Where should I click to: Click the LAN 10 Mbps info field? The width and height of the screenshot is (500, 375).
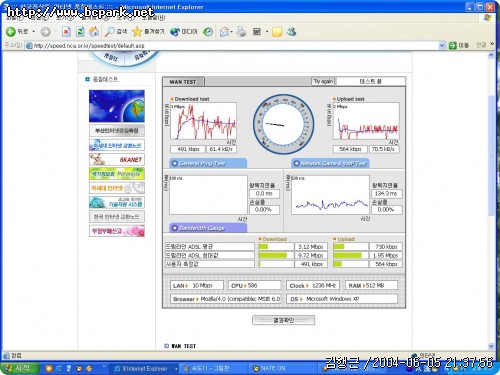click(197, 285)
